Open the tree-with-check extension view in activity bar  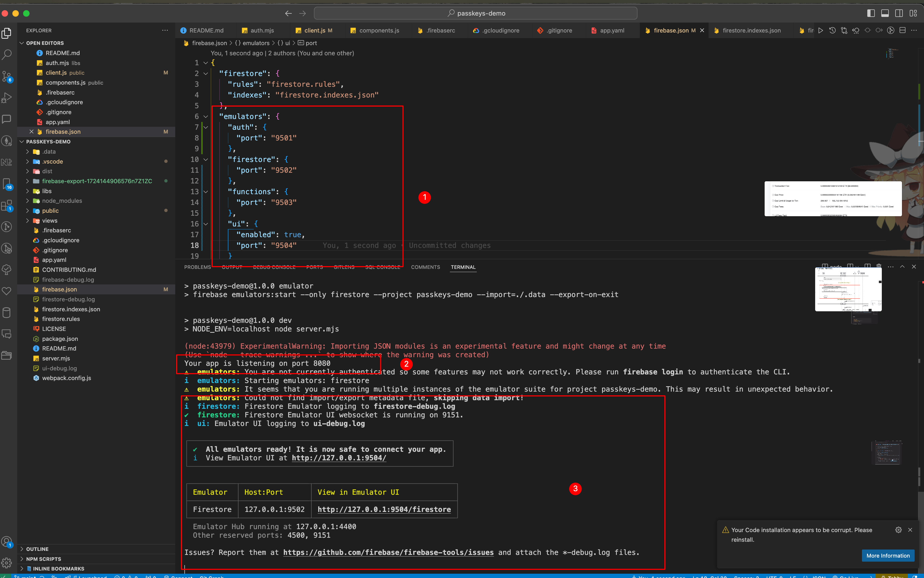point(7,270)
